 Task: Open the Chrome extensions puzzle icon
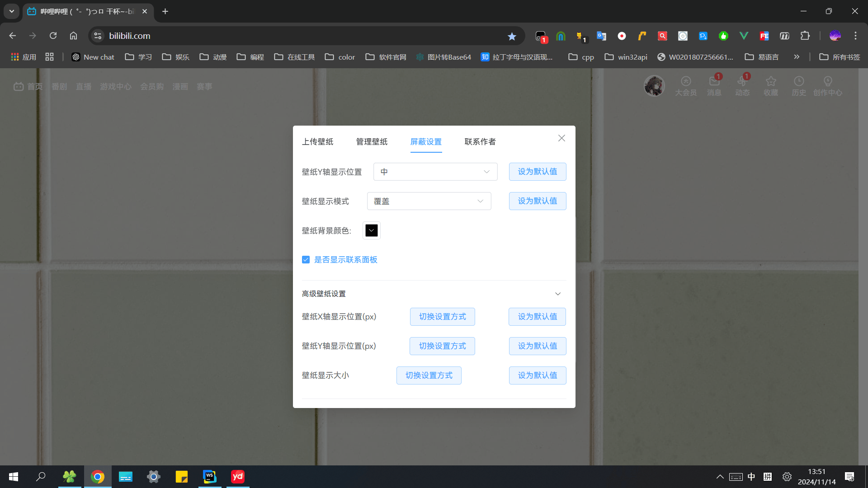pyautogui.click(x=805, y=36)
